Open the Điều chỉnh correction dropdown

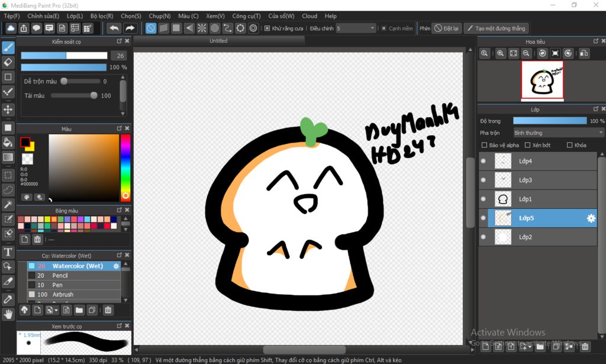(356, 28)
